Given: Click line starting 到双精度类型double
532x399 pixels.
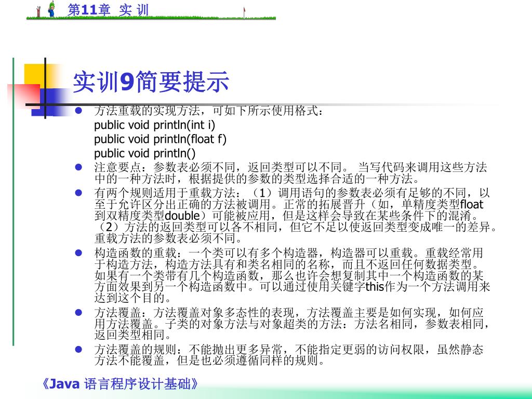Looking at the screenshot, I should [x=287, y=216].
